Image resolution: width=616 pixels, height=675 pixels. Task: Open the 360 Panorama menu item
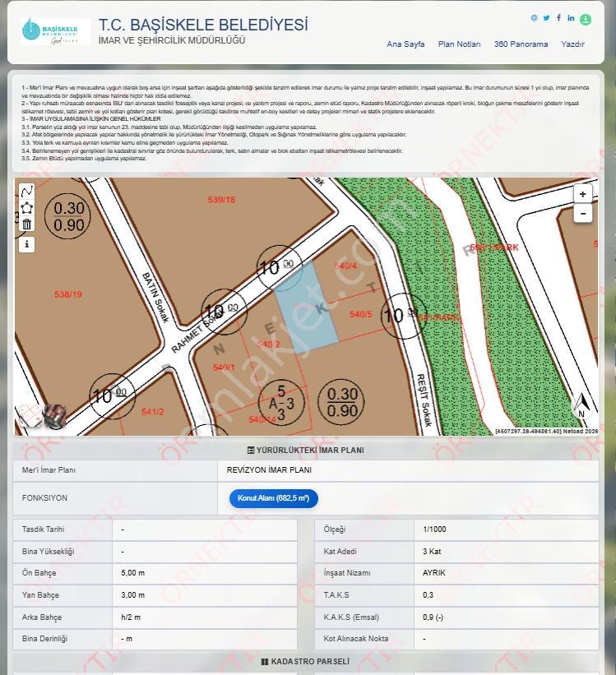[521, 44]
